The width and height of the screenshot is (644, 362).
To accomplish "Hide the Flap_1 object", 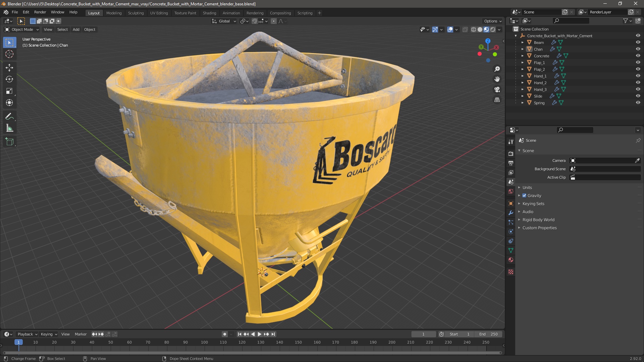I will click(638, 62).
